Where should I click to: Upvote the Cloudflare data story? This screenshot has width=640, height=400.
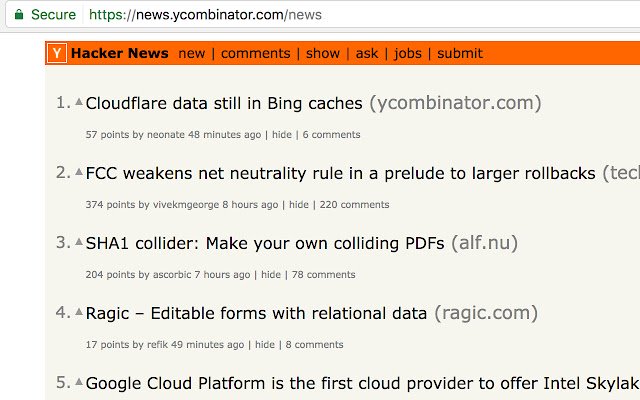point(79,101)
